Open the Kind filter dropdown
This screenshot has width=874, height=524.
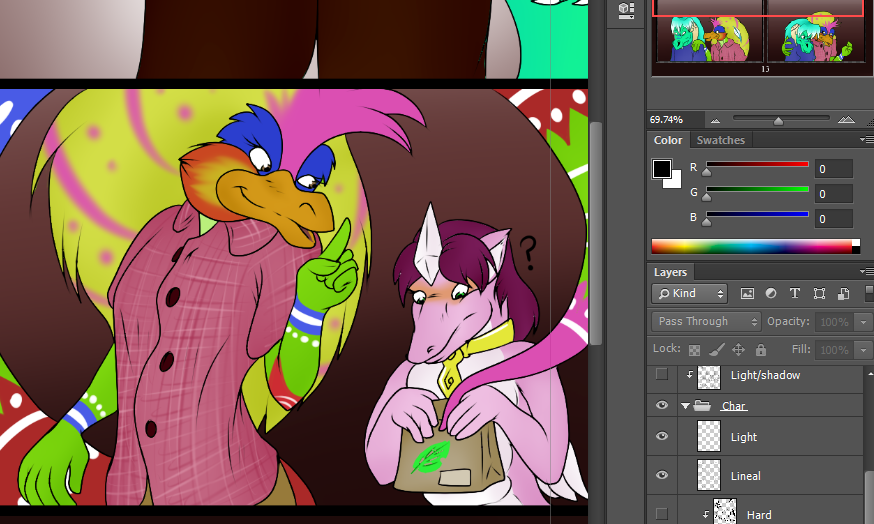click(690, 293)
